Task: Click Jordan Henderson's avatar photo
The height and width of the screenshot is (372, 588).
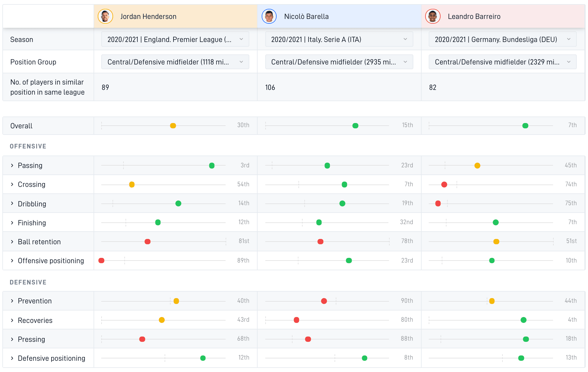Action: 105,16
